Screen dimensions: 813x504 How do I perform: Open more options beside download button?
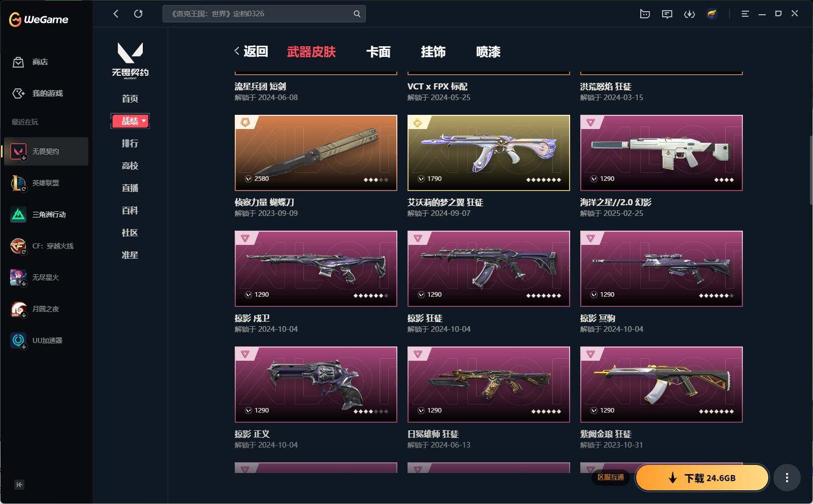787,478
